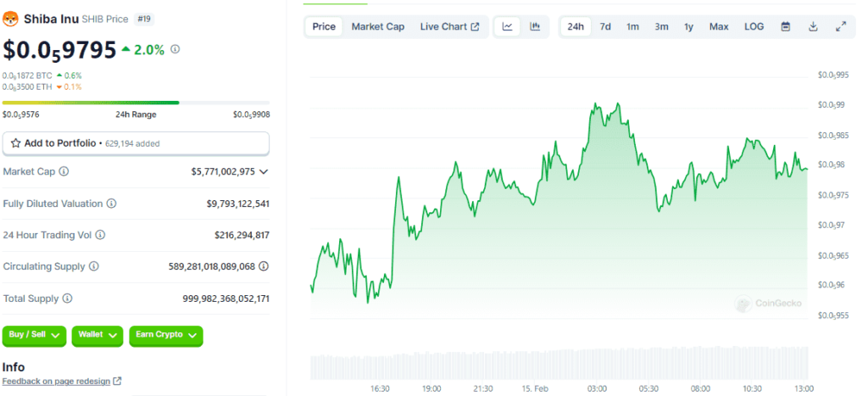The image size is (868, 396).
Task: Set chart range to 24h
Action: (x=576, y=26)
